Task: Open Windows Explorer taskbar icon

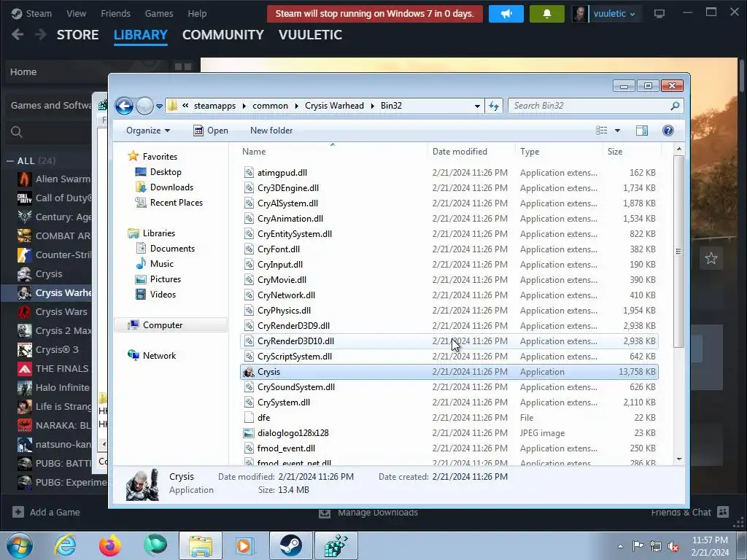Action: click(201, 545)
